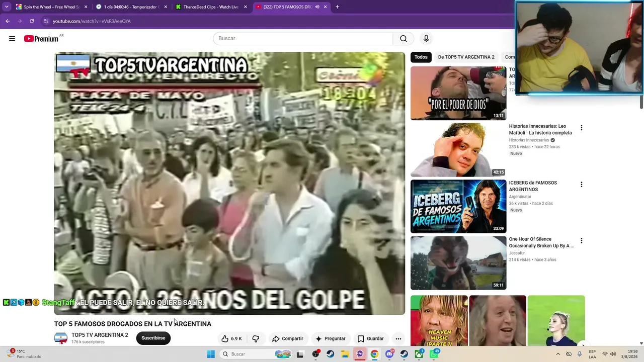Click the Windows taskbar search box
The image size is (644, 362).
click(x=257, y=354)
